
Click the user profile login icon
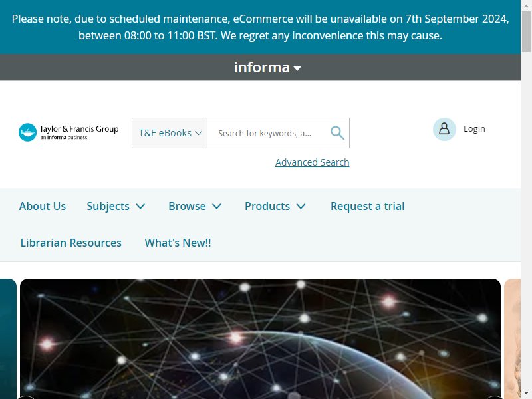[x=444, y=129]
